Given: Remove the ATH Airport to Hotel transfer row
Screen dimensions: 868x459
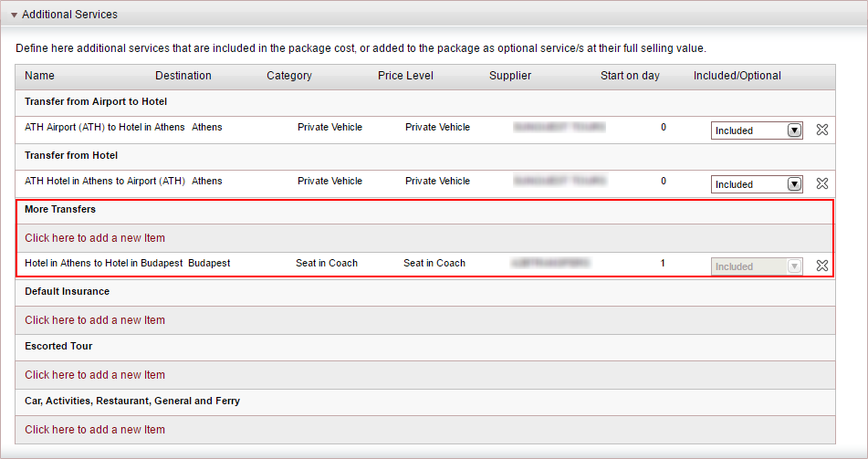Looking at the screenshot, I should pos(822,130).
